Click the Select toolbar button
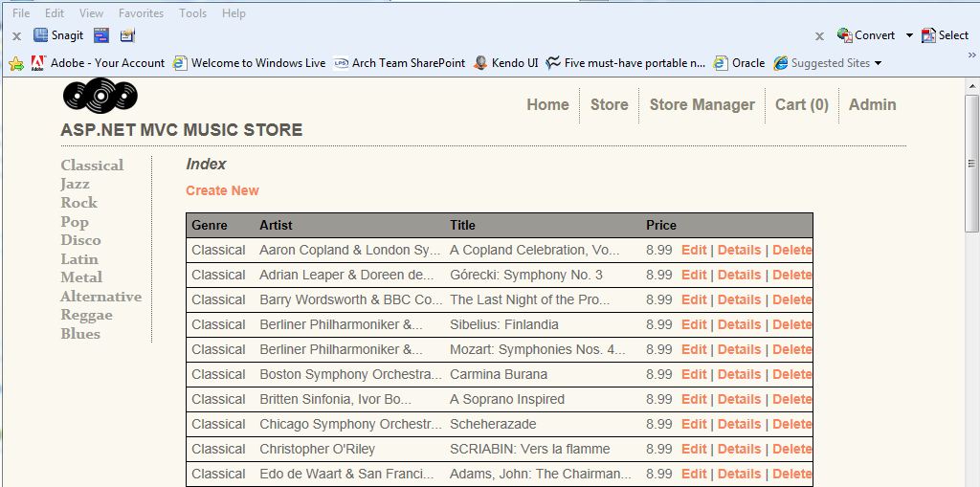The width and height of the screenshot is (980, 487). click(945, 35)
